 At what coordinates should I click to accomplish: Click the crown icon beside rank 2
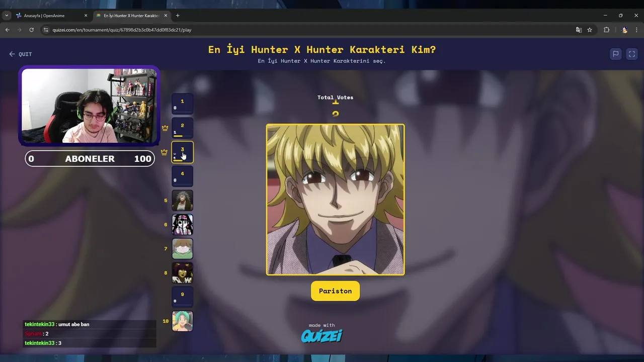[165, 128]
